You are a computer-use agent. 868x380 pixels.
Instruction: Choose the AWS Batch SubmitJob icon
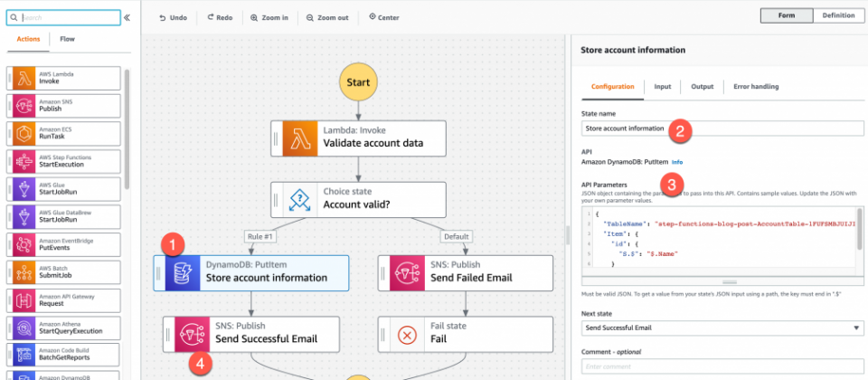[x=24, y=272]
